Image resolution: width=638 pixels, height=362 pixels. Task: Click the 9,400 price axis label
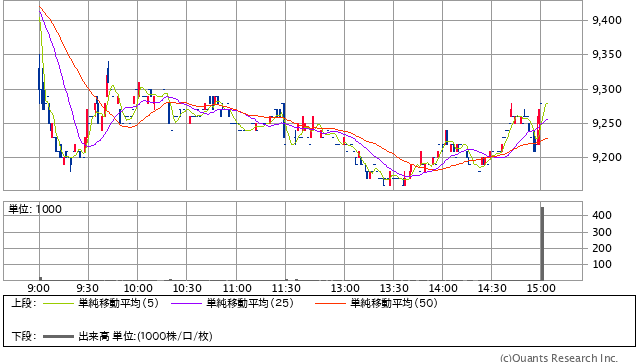pyautogui.click(x=607, y=20)
